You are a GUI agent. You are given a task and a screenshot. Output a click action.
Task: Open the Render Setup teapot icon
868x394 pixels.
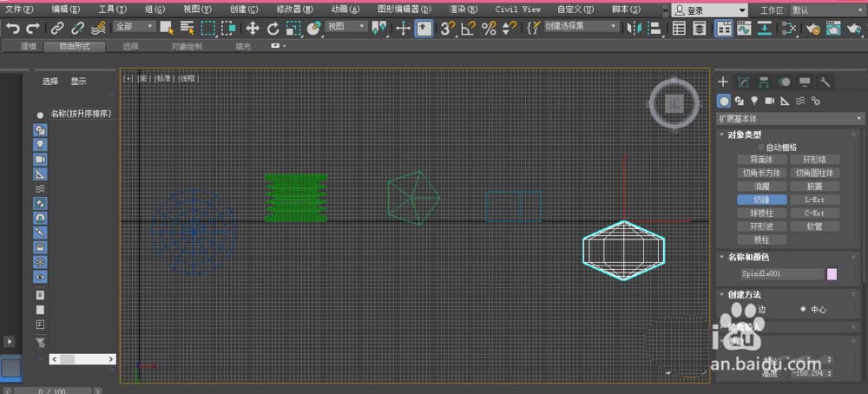click(x=812, y=28)
